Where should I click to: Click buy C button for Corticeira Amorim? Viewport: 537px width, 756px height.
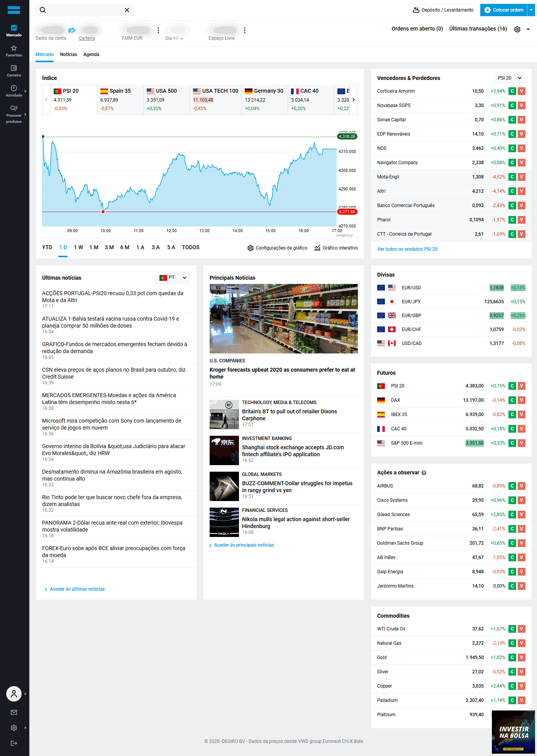(512, 91)
